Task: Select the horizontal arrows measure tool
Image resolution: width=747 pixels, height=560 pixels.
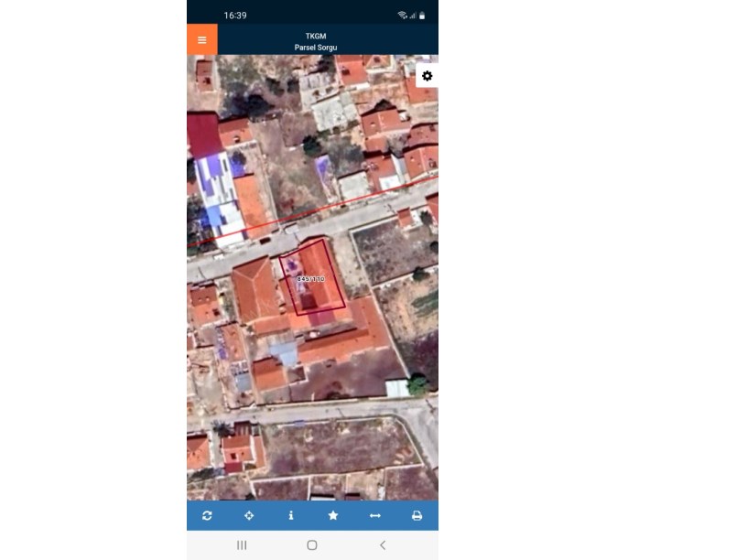Action: tap(375, 516)
